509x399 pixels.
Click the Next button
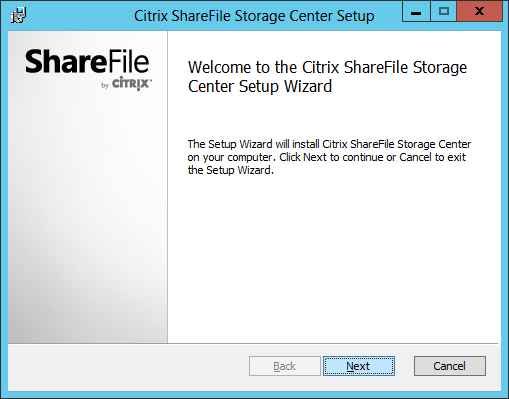pyautogui.click(x=359, y=366)
